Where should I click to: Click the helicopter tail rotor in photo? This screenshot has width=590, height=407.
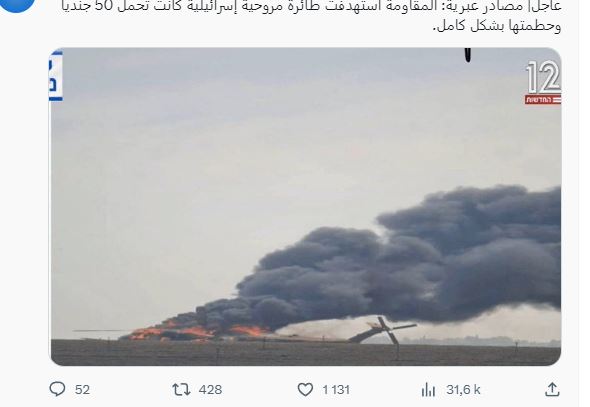click(390, 331)
